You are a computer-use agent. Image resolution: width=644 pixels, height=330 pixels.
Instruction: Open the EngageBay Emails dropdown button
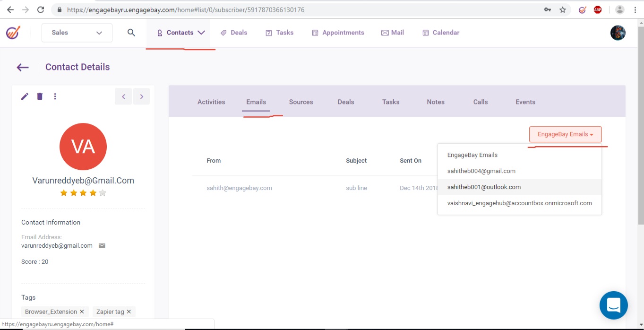[565, 134]
